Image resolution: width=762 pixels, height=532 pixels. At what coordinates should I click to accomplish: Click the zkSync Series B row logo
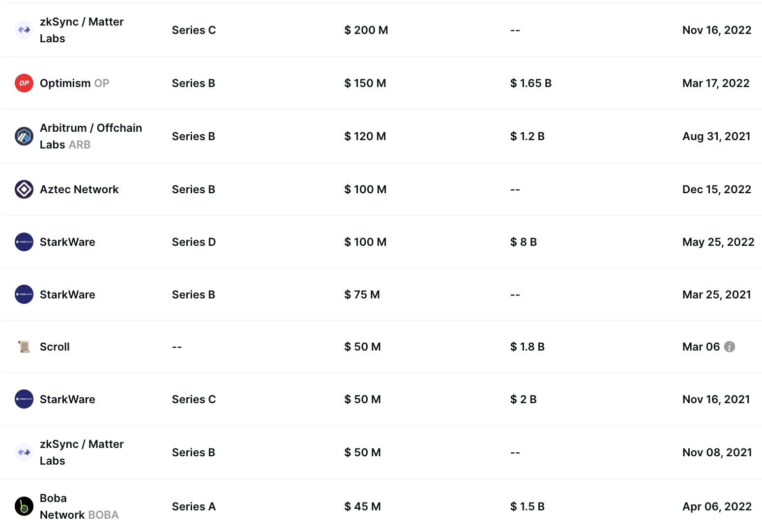[24, 452]
